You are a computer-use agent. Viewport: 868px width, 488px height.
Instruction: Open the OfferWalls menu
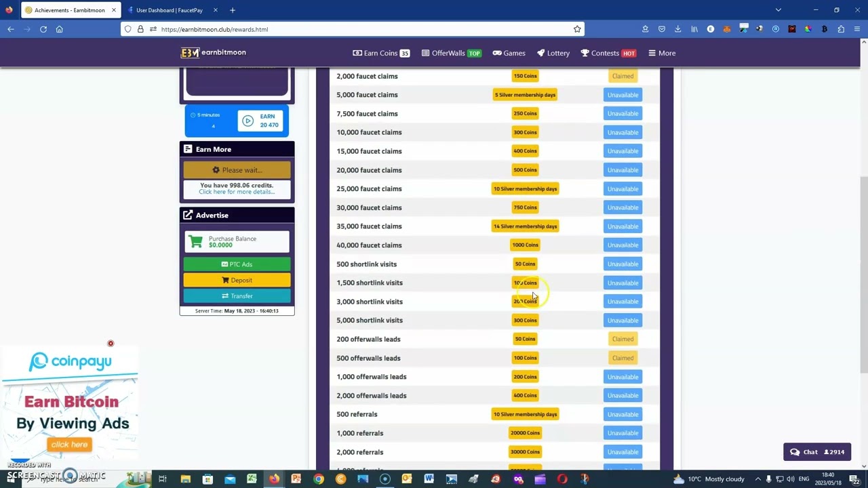pos(452,53)
